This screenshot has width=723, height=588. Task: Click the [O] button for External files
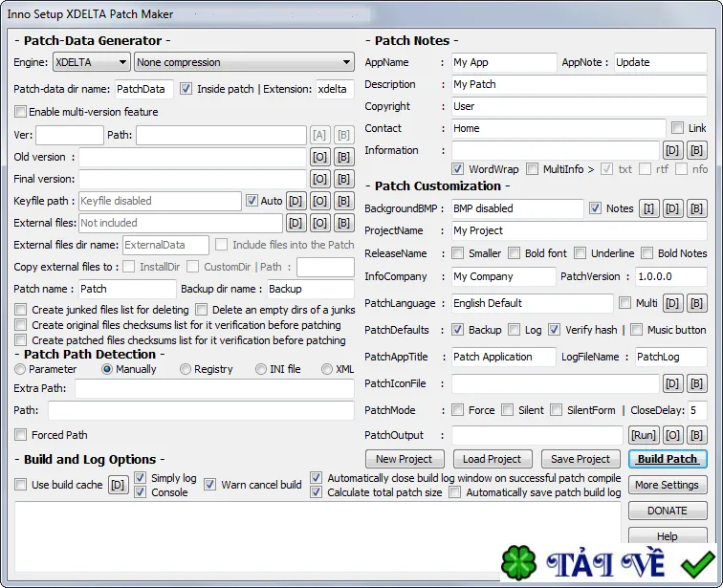click(319, 223)
